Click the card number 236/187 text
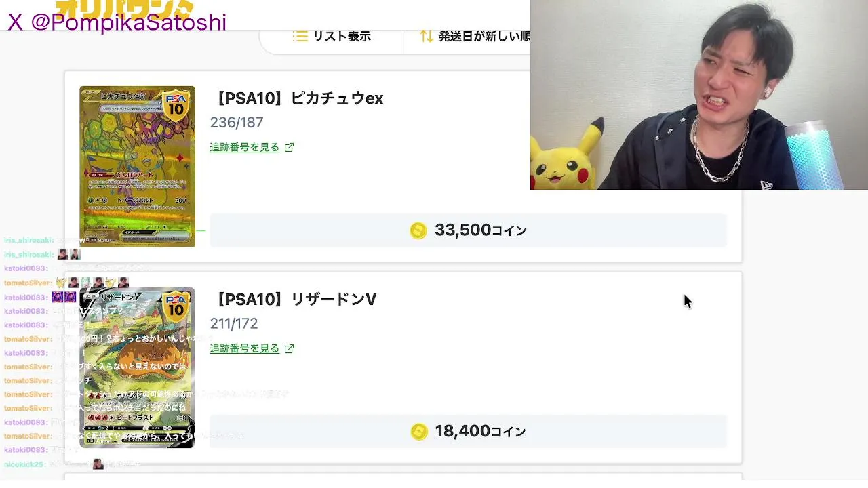The image size is (868, 488). pos(237,123)
